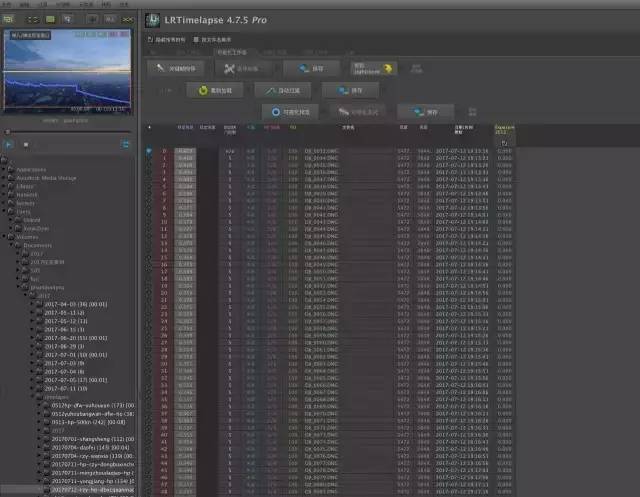The height and width of the screenshot is (497, 640).
Task: Toggle the marker for image row 0
Action: (x=150, y=152)
